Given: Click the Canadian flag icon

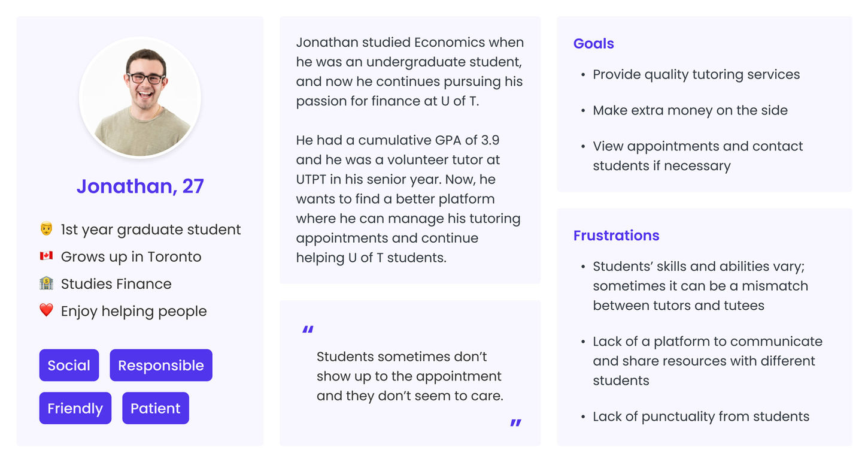Looking at the screenshot, I should tap(46, 256).
